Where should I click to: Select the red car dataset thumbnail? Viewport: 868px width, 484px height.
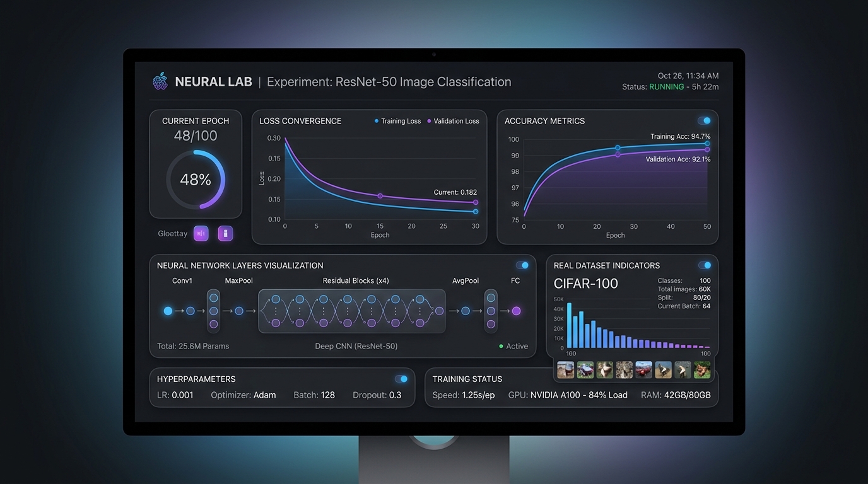[x=643, y=369]
